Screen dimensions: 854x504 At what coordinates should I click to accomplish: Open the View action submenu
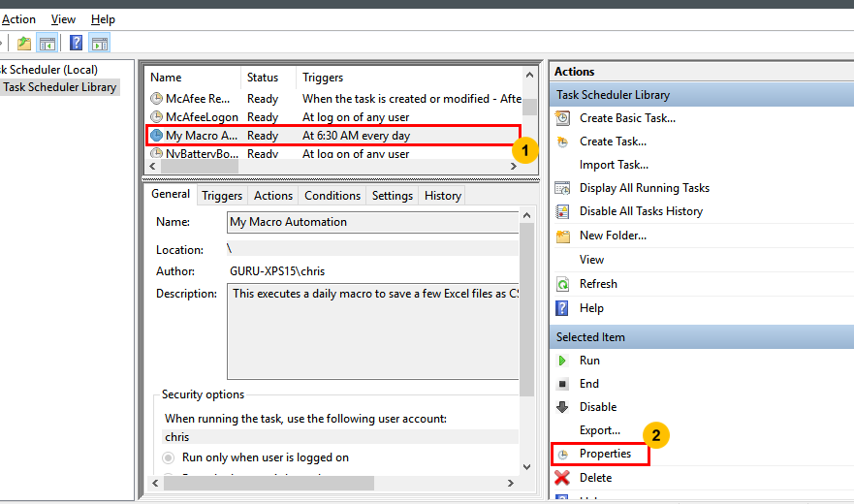pyautogui.click(x=591, y=260)
